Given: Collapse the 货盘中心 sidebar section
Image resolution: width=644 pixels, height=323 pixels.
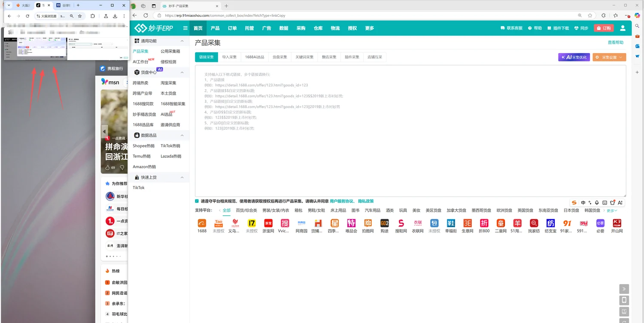Looking at the screenshot, I should click(182, 72).
